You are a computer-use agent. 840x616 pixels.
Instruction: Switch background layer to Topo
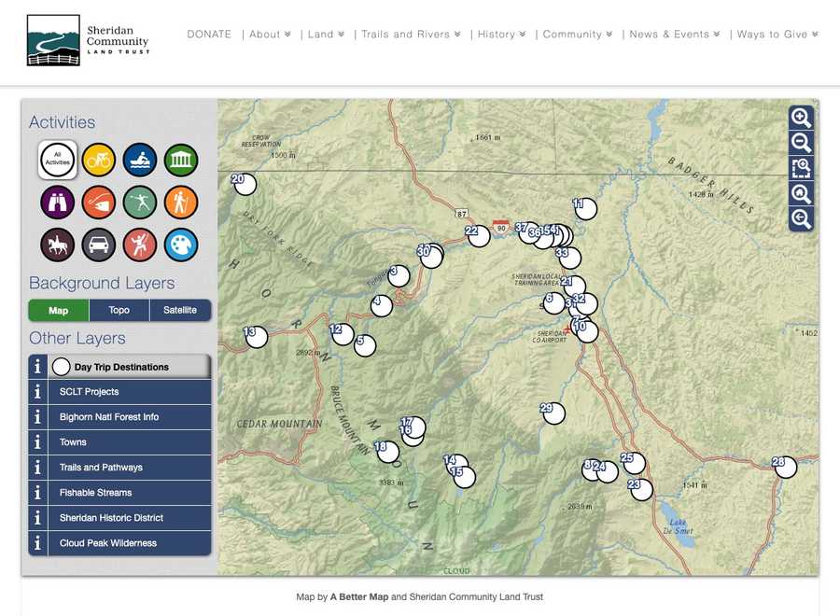coord(119,310)
